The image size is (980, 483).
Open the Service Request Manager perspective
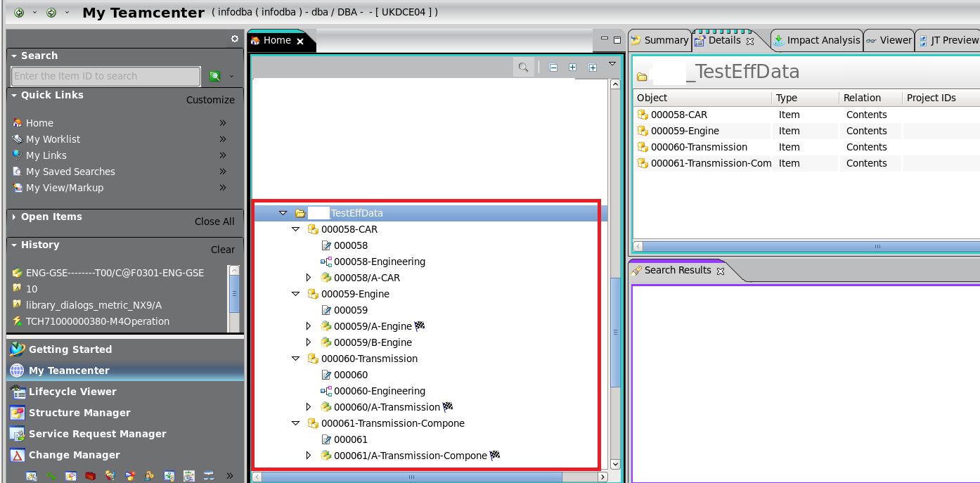(125, 434)
